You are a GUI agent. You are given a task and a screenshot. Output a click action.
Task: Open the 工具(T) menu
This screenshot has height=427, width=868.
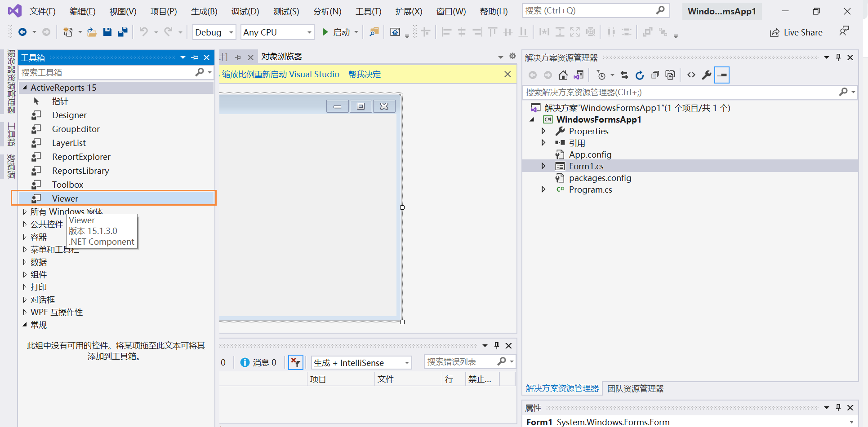coord(369,11)
